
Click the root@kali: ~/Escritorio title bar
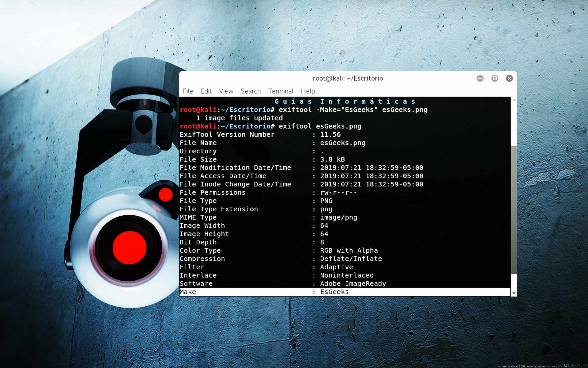[348, 79]
